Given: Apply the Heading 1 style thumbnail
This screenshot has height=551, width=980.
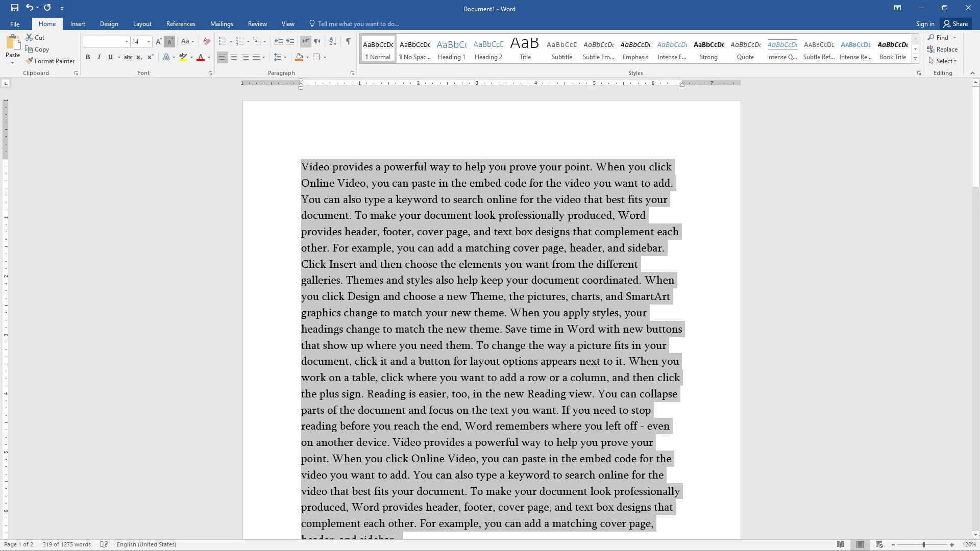Looking at the screenshot, I should [x=452, y=49].
